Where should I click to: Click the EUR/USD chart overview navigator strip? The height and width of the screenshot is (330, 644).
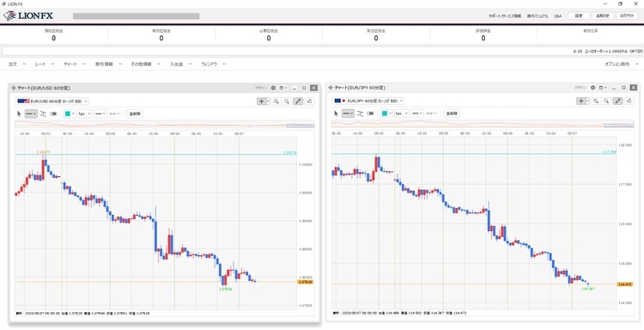[x=165, y=124]
